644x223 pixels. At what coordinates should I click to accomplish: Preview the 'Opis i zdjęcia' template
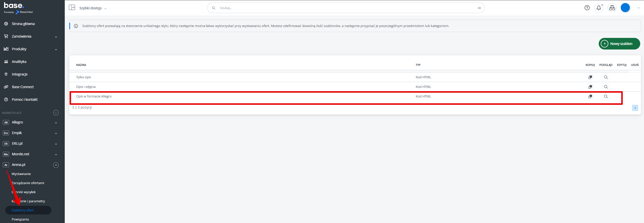(x=606, y=87)
